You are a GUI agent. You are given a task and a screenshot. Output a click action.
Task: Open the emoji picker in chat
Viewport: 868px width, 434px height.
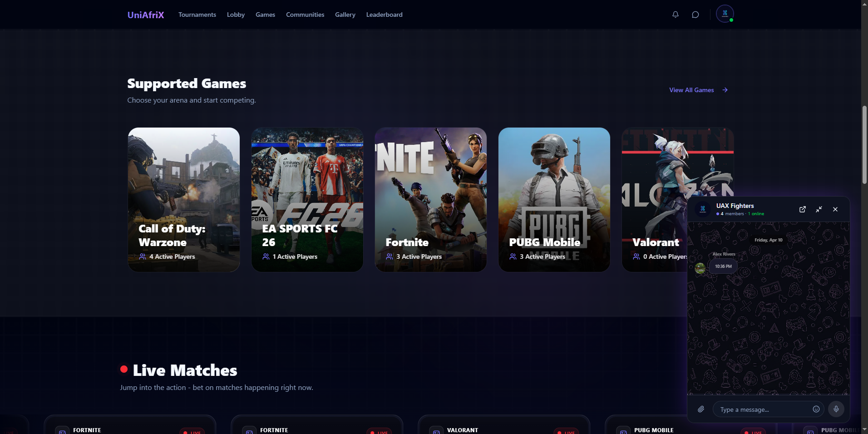[816, 409]
